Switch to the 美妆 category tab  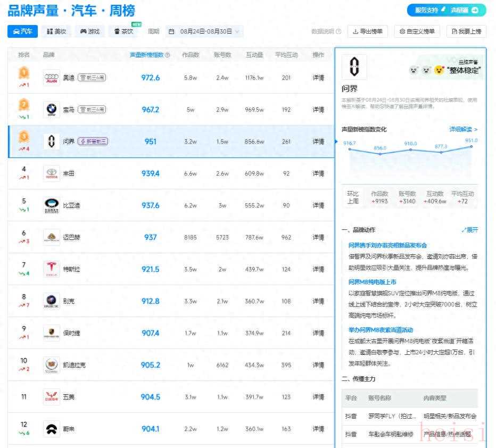56,31
